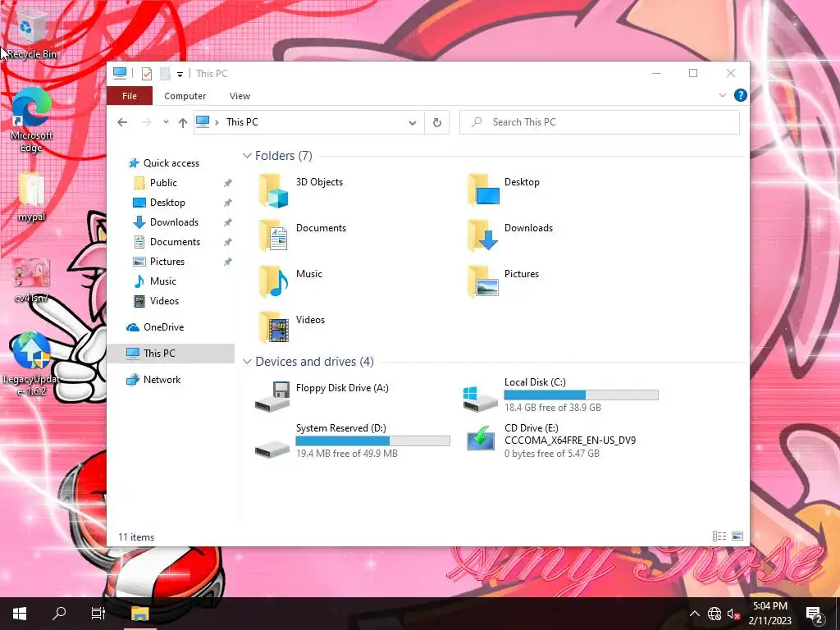Open the Videos folder in Folders group

click(292, 327)
